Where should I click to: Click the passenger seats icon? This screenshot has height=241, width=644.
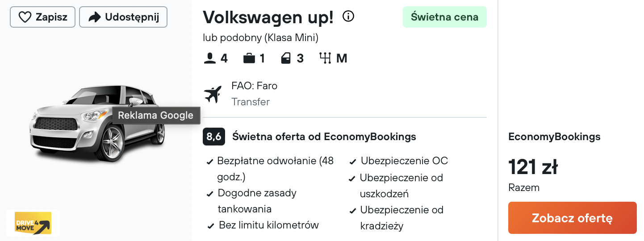point(210,58)
